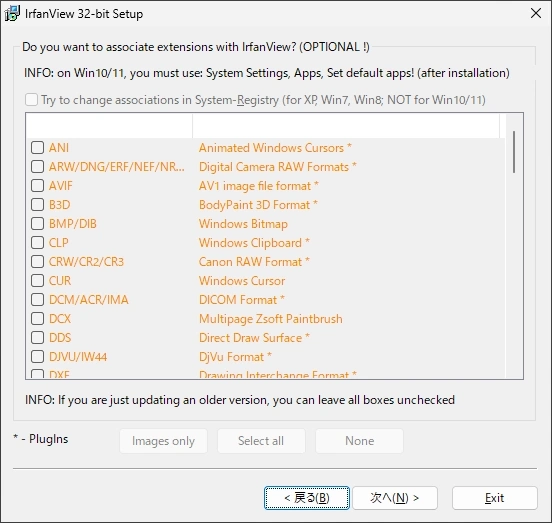Tick the CUR checkbox

click(37, 281)
